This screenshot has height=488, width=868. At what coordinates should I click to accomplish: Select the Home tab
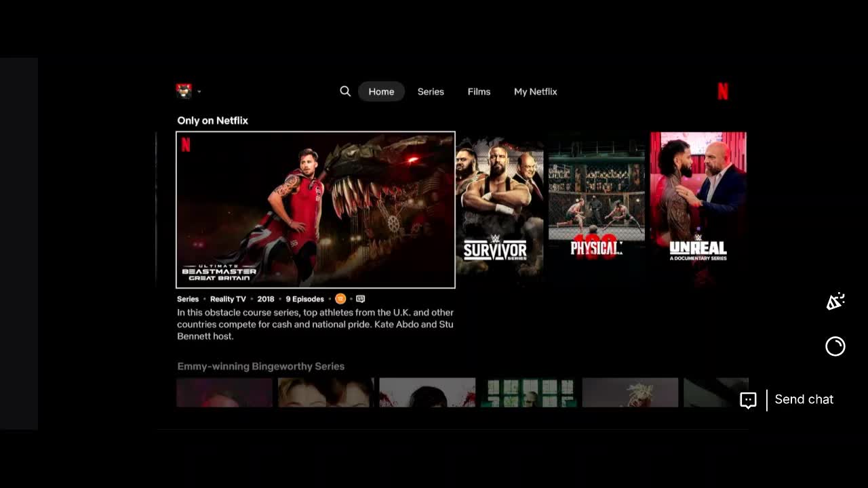click(381, 91)
